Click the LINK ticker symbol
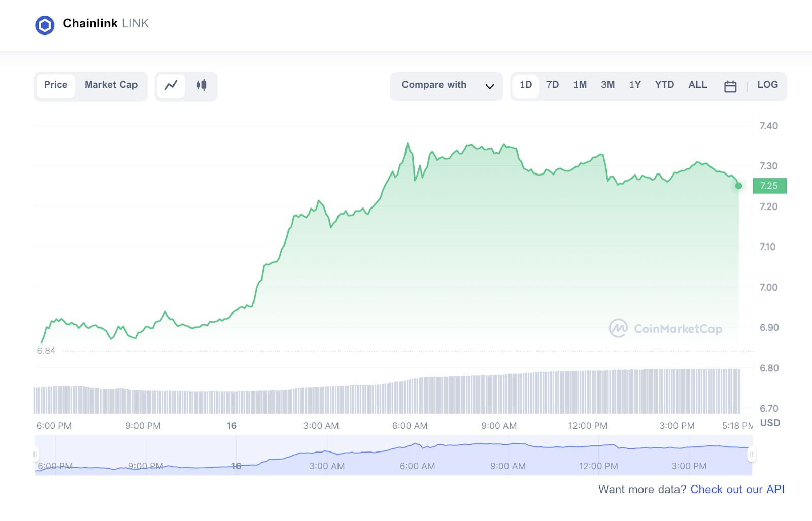Viewport: 812px width, 521px height. [x=136, y=23]
